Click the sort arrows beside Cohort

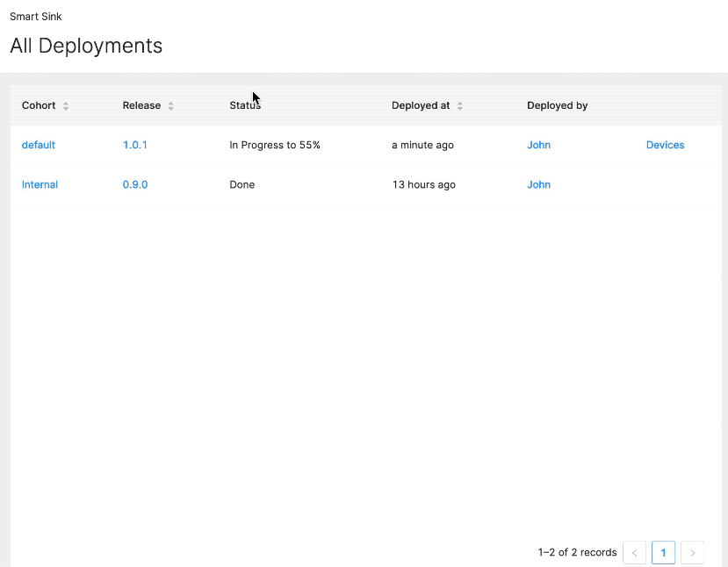(66, 106)
